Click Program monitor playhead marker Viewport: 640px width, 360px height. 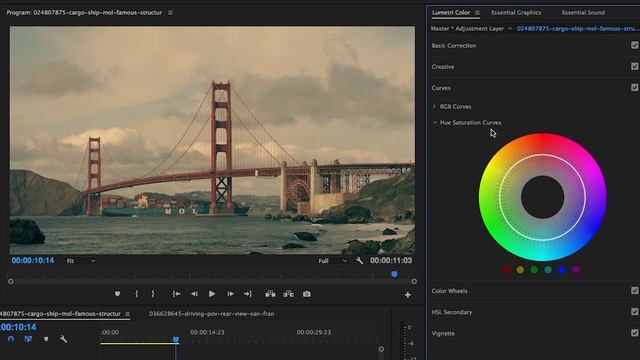[x=394, y=274]
